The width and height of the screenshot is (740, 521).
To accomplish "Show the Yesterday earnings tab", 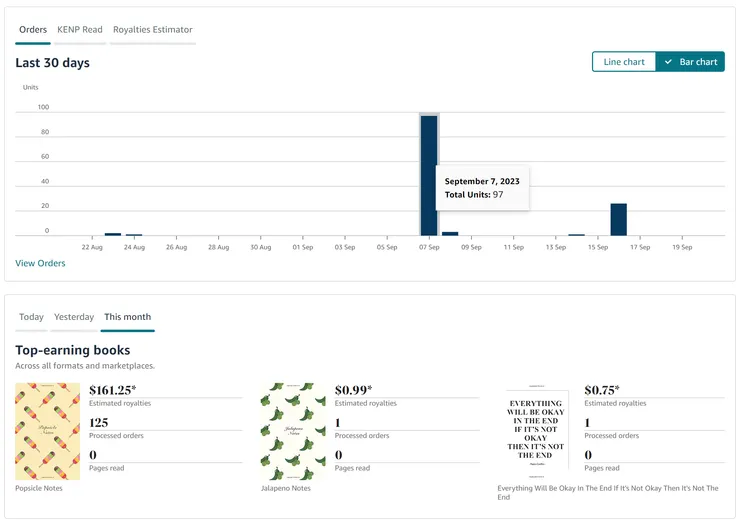I will click(x=74, y=317).
